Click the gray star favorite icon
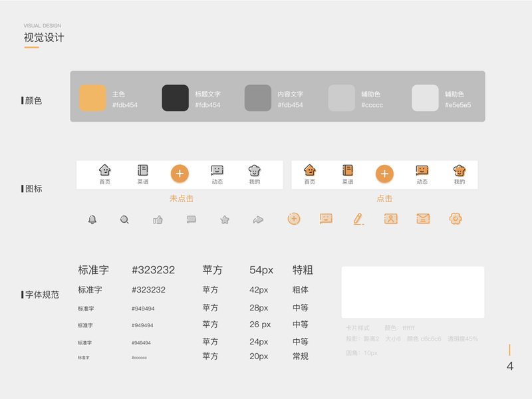 pyautogui.click(x=225, y=219)
